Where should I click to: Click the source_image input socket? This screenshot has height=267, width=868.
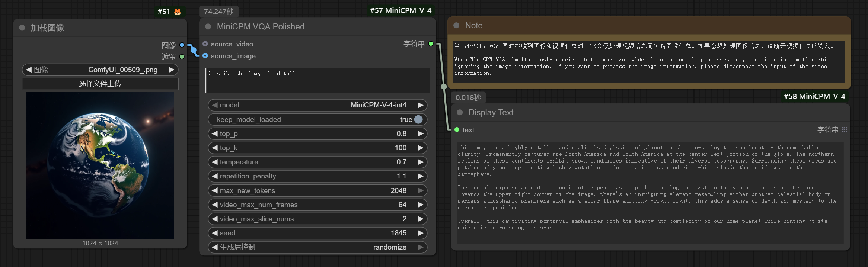(x=205, y=56)
